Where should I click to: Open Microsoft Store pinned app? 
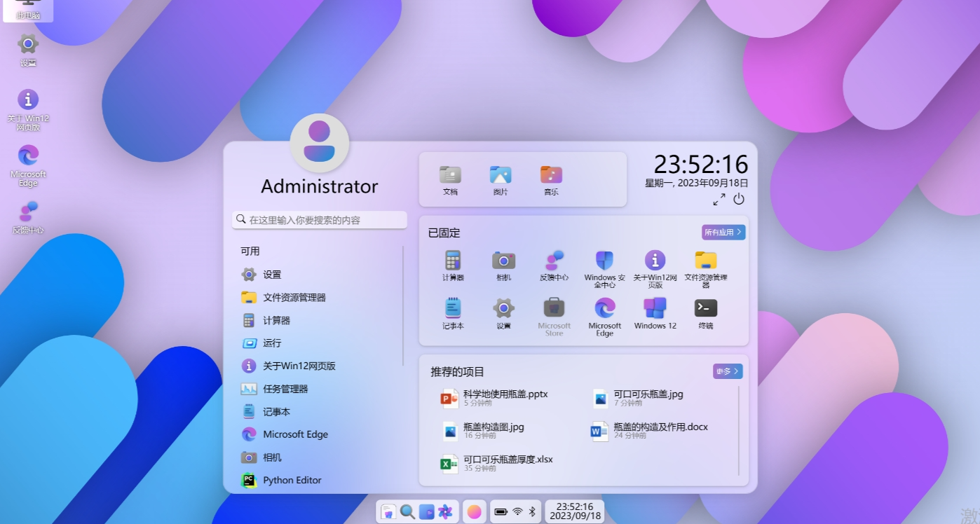point(554,317)
